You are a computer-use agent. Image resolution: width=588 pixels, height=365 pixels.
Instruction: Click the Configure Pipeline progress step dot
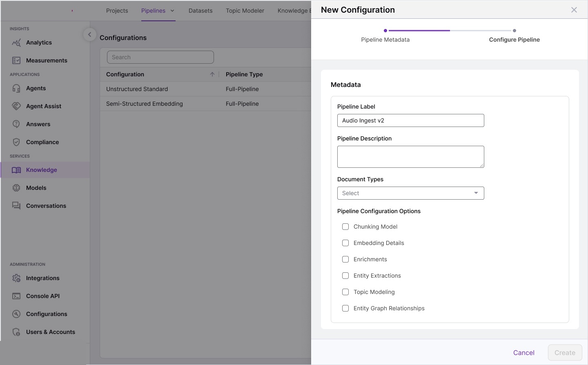pyautogui.click(x=514, y=30)
